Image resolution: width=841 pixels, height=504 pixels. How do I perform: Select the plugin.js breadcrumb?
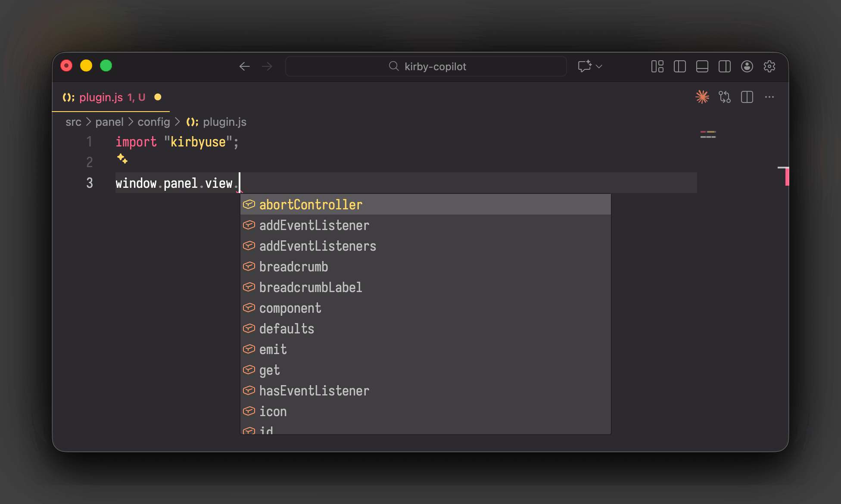(x=216, y=122)
